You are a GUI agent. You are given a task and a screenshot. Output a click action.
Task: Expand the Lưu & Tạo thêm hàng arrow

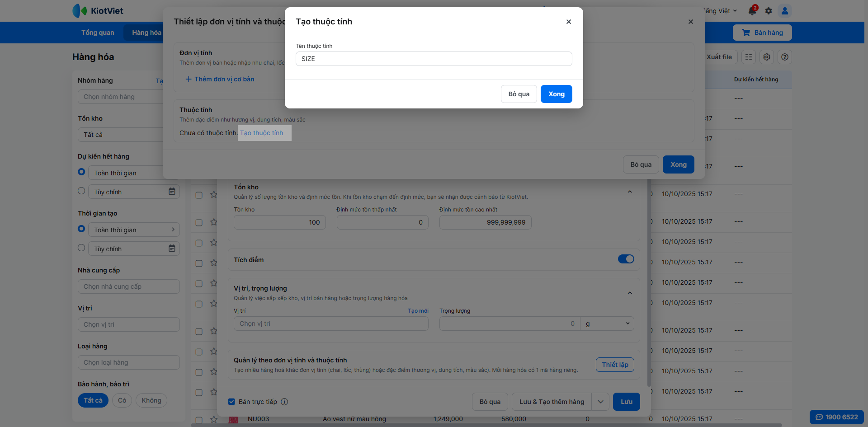(600, 402)
